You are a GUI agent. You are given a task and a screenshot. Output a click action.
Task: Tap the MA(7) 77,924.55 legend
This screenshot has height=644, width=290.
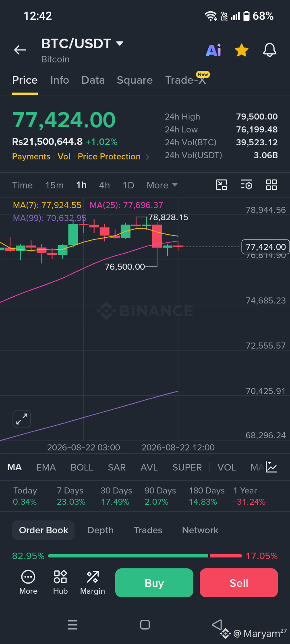(x=47, y=205)
